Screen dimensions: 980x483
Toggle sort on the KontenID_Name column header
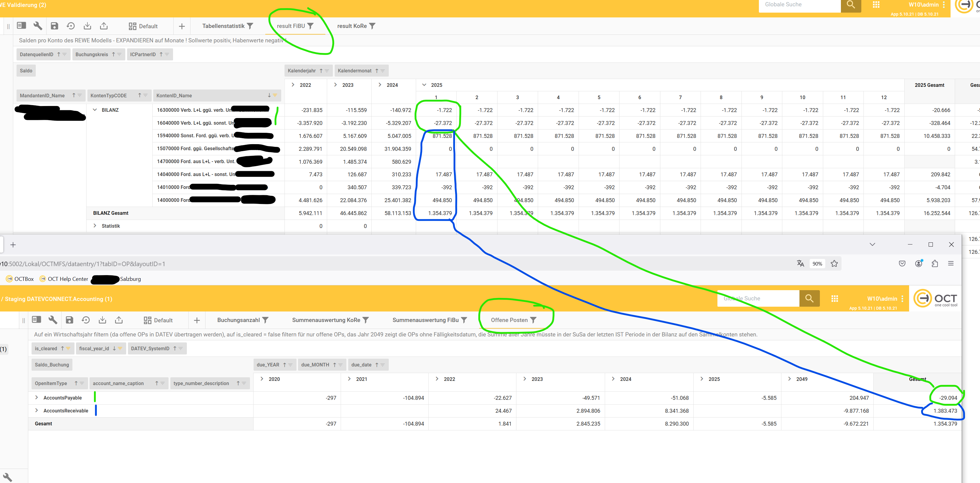point(269,96)
